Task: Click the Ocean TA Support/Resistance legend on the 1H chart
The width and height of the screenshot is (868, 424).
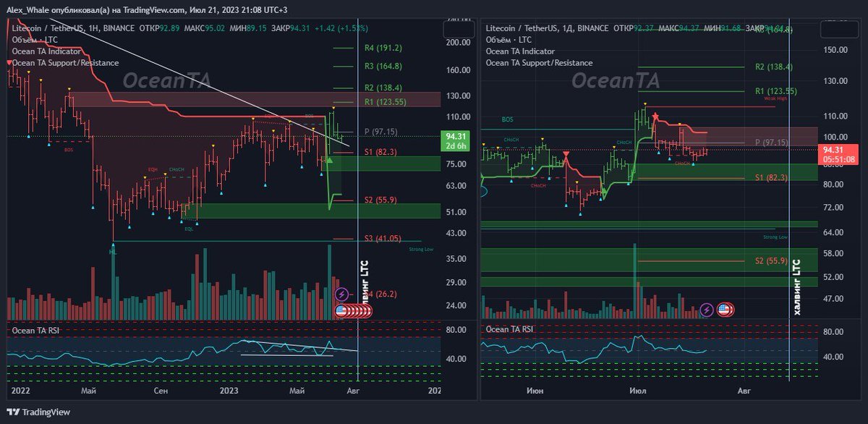Action: click(64, 63)
